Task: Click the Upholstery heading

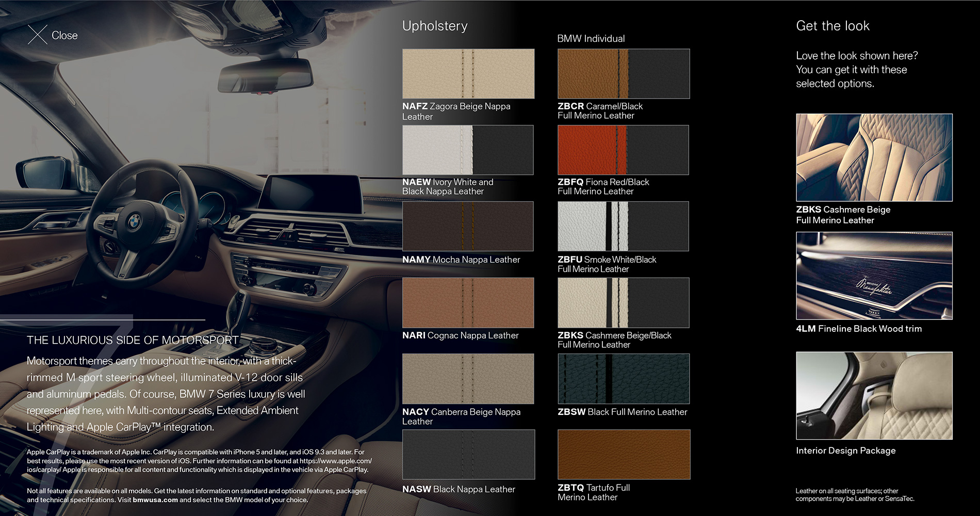Action: pyautogui.click(x=435, y=26)
